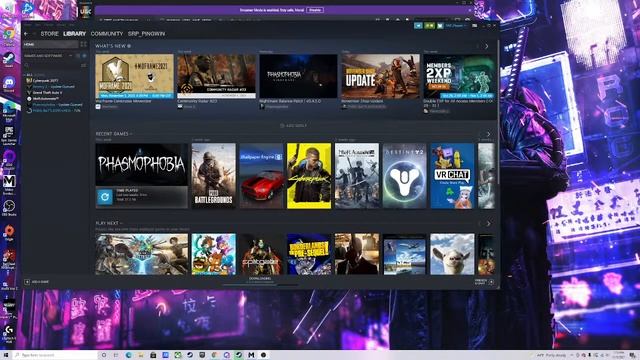Open advanced filter options icon beside search
Image resolution: width=640 pixels, height=360 pixels.
click(x=84, y=65)
